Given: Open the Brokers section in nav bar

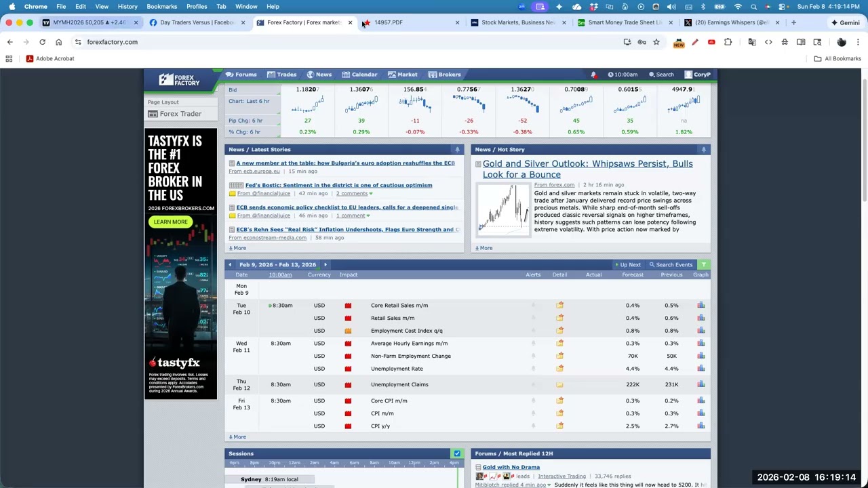Looking at the screenshot, I should pos(444,75).
